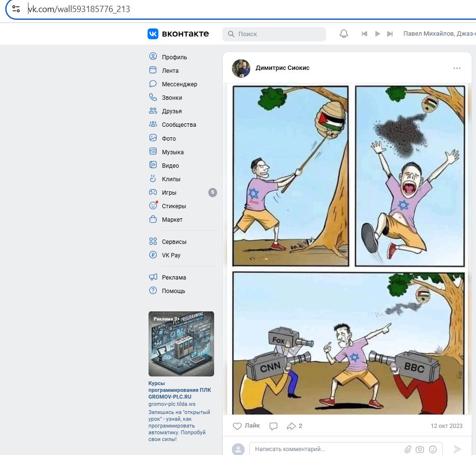Click the search magnifier icon
Image resolution: width=476 pixels, height=455 pixels.
231,34
